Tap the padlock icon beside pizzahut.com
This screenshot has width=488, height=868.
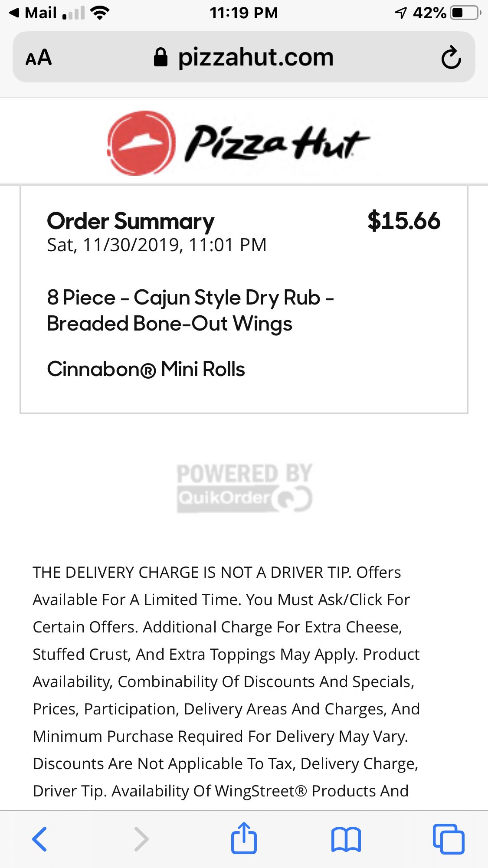coord(160,57)
